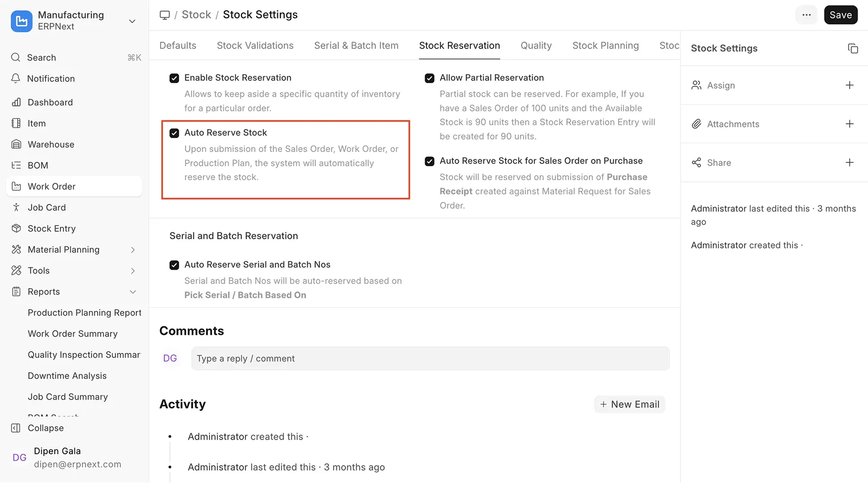
Task: Click the Notification bell icon
Action: tap(16, 79)
